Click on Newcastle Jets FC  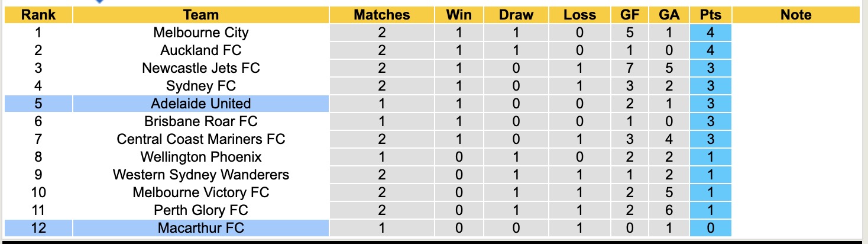pyautogui.click(x=201, y=68)
